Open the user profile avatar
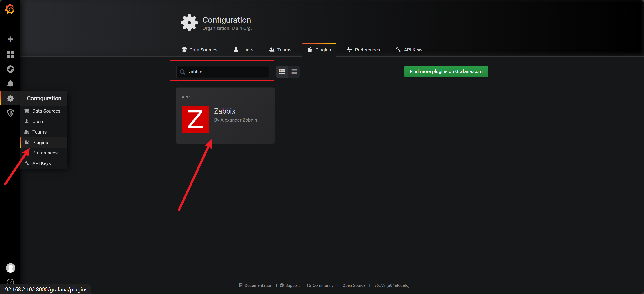This screenshot has height=294, width=644. 10,268
